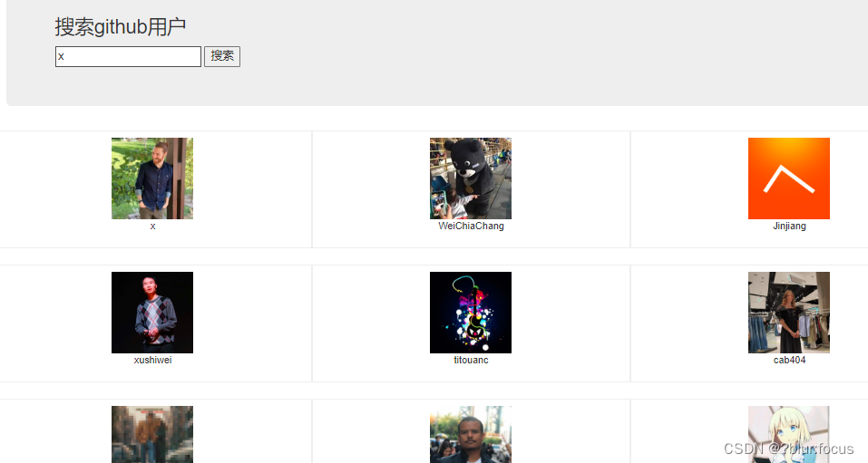868x463 pixels.
Task: Open Jinjiang's orange avatar image
Action: point(789,178)
